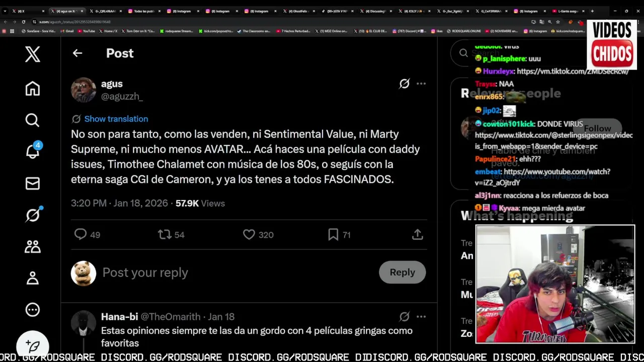Screen dimensions: 644x362
Task: Bookmark the post with 71 bookmarks
Action: pyautogui.click(x=339, y=234)
